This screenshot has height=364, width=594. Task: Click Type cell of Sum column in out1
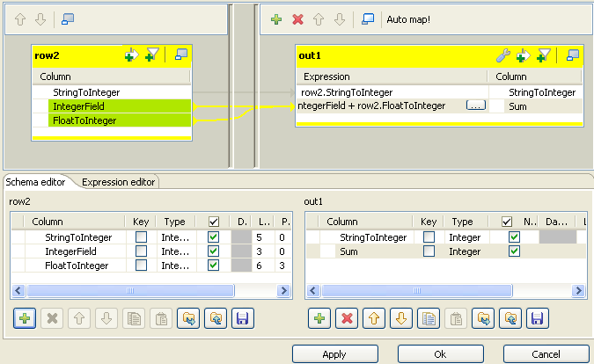(468, 251)
